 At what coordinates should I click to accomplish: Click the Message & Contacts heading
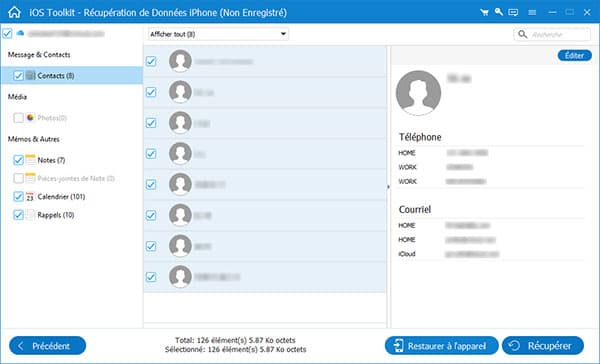[39, 55]
